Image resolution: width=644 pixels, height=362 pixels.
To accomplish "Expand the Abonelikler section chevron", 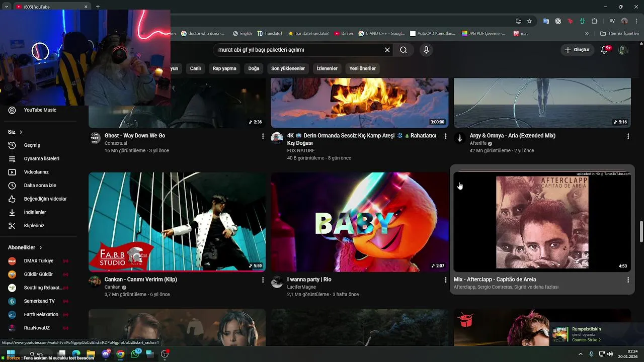I will pyautogui.click(x=41, y=248).
